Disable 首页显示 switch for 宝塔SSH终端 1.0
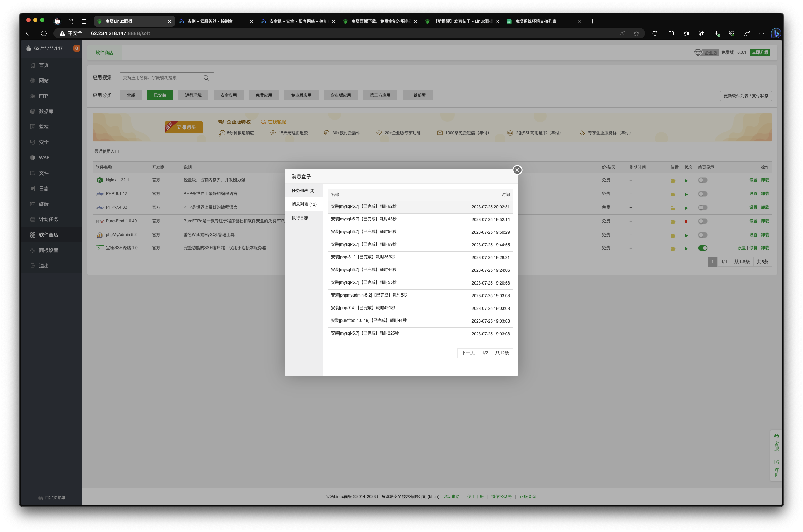The image size is (803, 532). pyautogui.click(x=703, y=248)
